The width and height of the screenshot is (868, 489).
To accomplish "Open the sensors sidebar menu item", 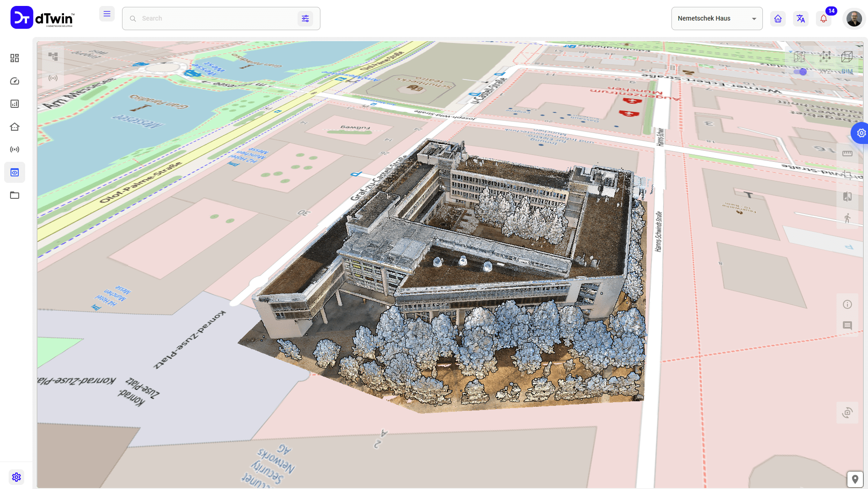I will (x=15, y=149).
